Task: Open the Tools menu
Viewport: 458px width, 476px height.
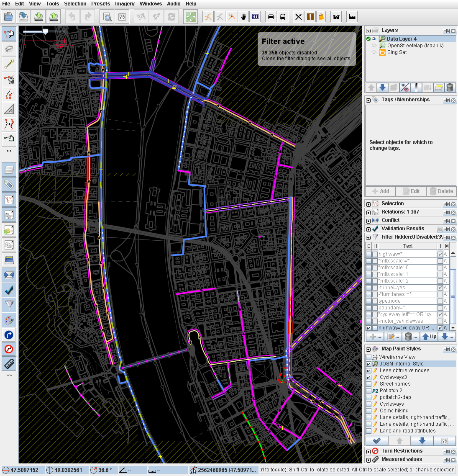Action: click(x=52, y=4)
